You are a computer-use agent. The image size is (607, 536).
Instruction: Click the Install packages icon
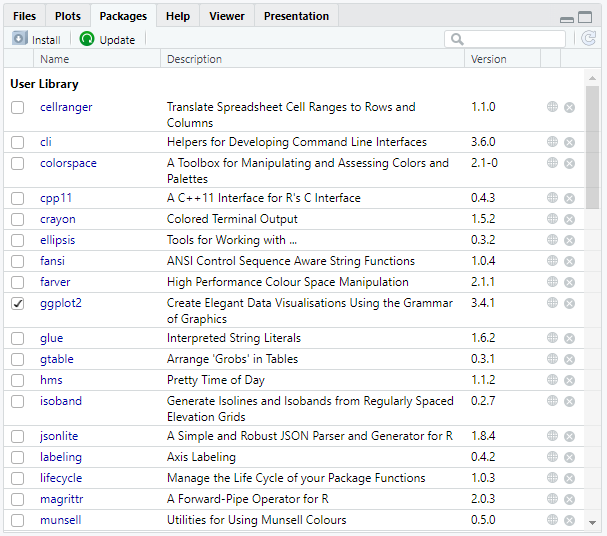coord(20,39)
